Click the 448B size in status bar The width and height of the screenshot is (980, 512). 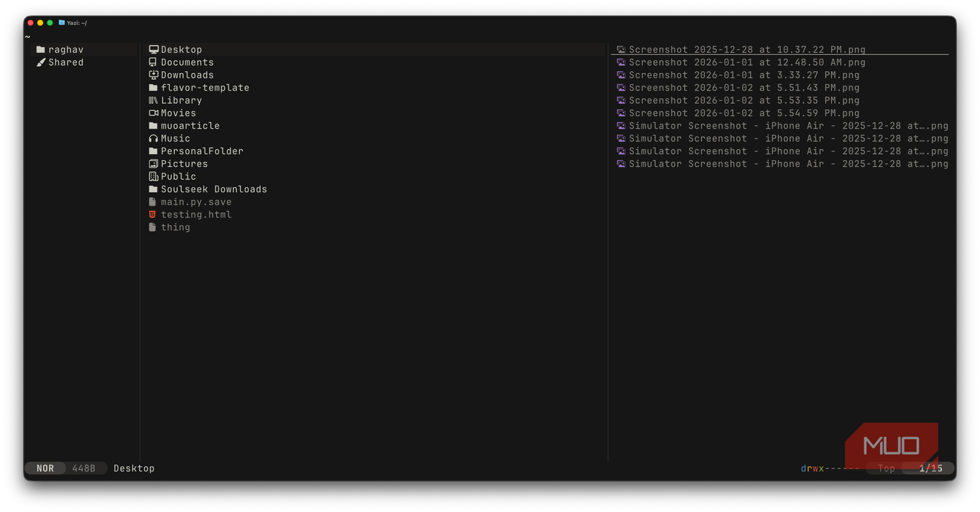coord(84,468)
